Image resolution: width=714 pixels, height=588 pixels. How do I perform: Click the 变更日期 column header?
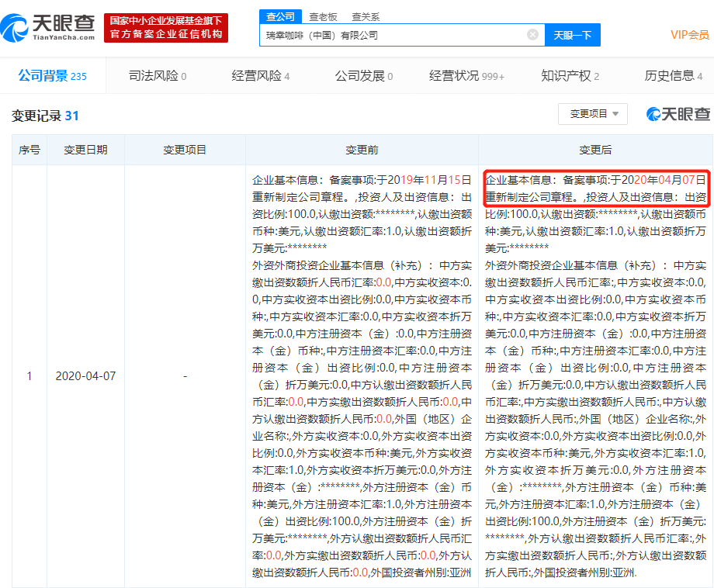click(85, 150)
